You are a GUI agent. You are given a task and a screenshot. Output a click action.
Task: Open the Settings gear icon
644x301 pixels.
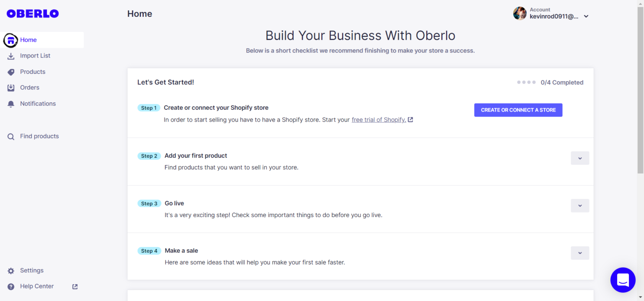(10, 270)
